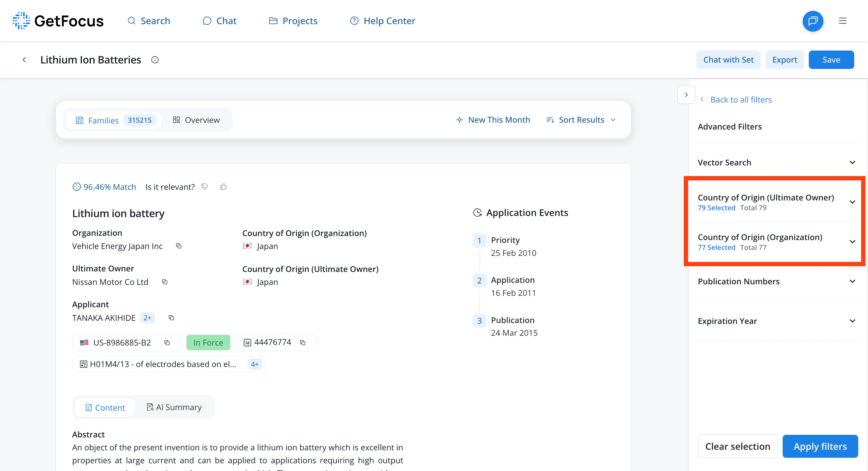Screen dimensions: 868x471
Task: Go back using the arrow beside Lithium Ion Batteries
Action: coord(24,59)
